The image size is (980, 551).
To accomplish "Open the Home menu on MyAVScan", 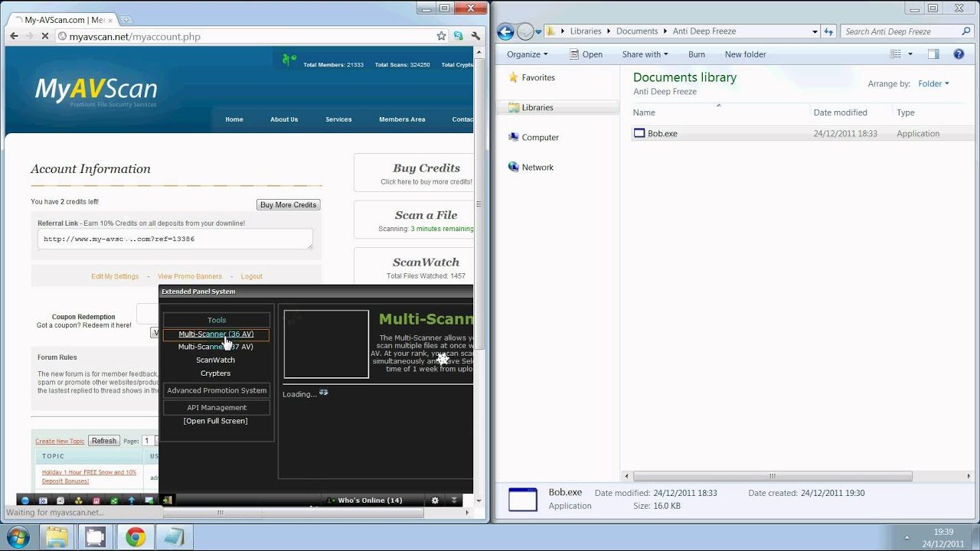I will coord(234,119).
